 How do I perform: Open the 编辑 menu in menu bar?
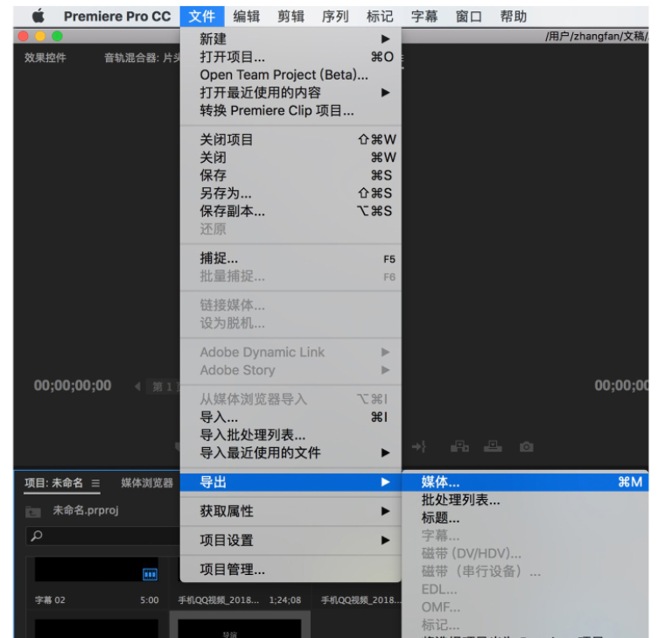247,17
